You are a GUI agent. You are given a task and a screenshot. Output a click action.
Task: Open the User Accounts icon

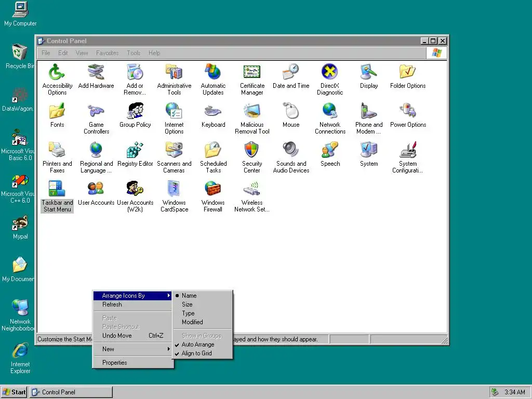pos(96,189)
